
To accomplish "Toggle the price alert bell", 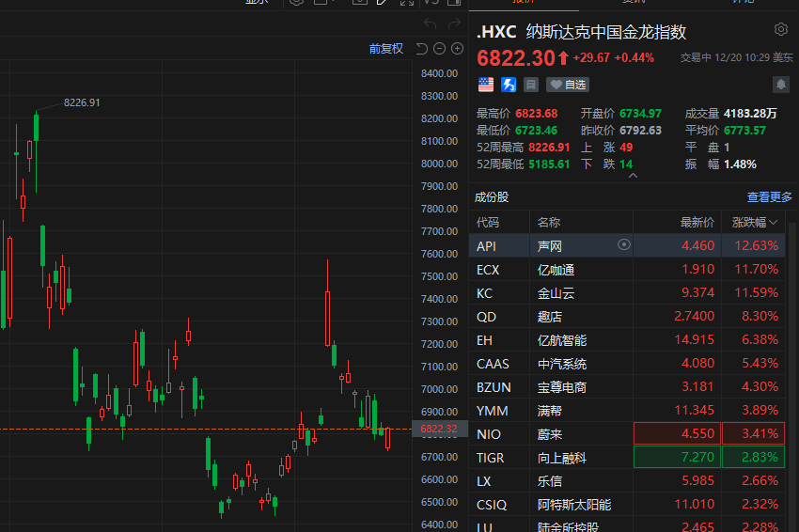I will pyautogui.click(x=780, y=85).
